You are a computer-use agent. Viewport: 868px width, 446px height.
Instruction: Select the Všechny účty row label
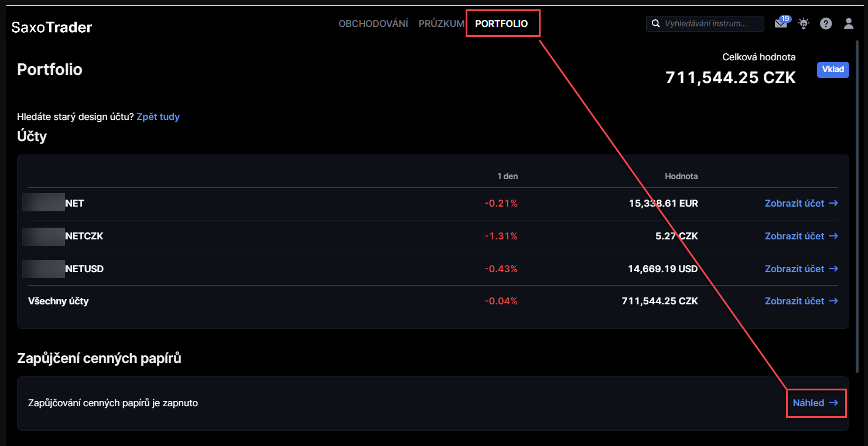pos(59,301)
